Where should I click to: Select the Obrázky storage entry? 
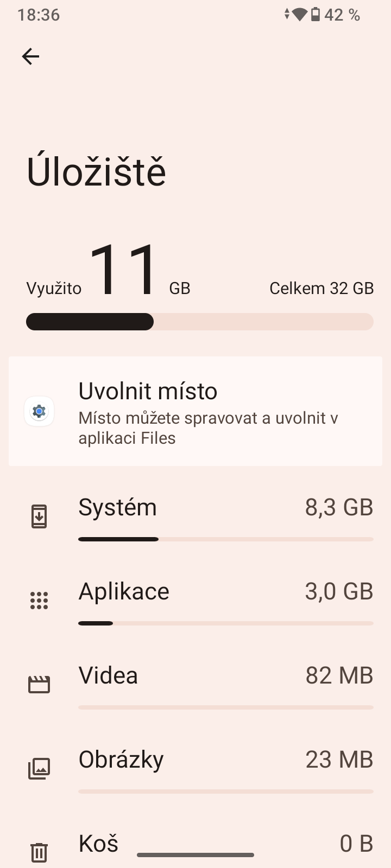pos(225,759)
